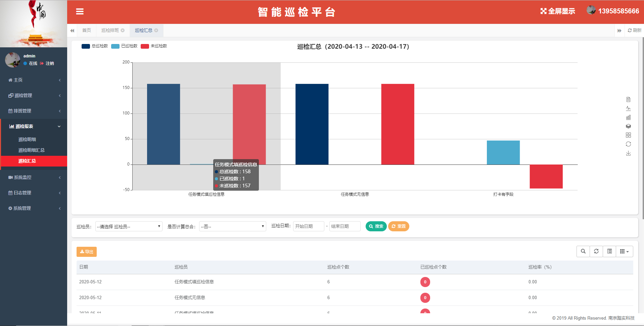Click the tabs scroll-right double arrow
Viewport: 644px width, 326px height.
click(x=619, y=31)
